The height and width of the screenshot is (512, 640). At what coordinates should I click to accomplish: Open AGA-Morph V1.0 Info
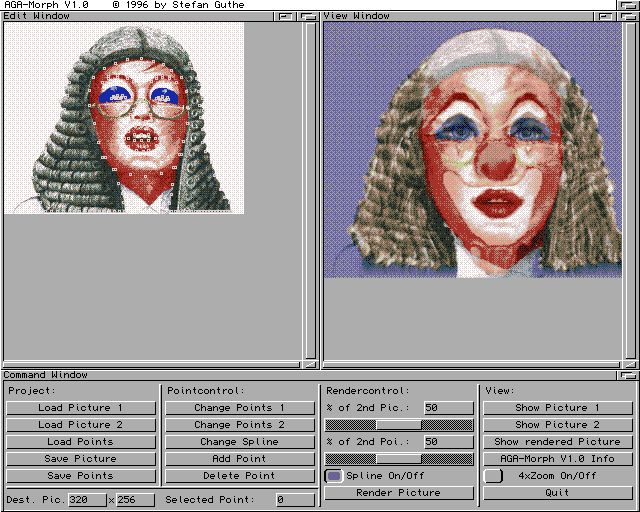558,459
